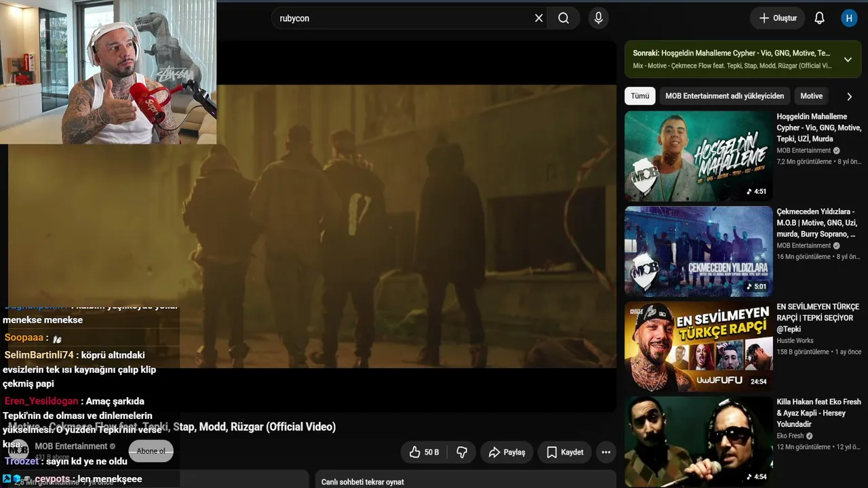Click the Oluştur create button
This screenshot has height=488, width=868.
pos(777,18)
